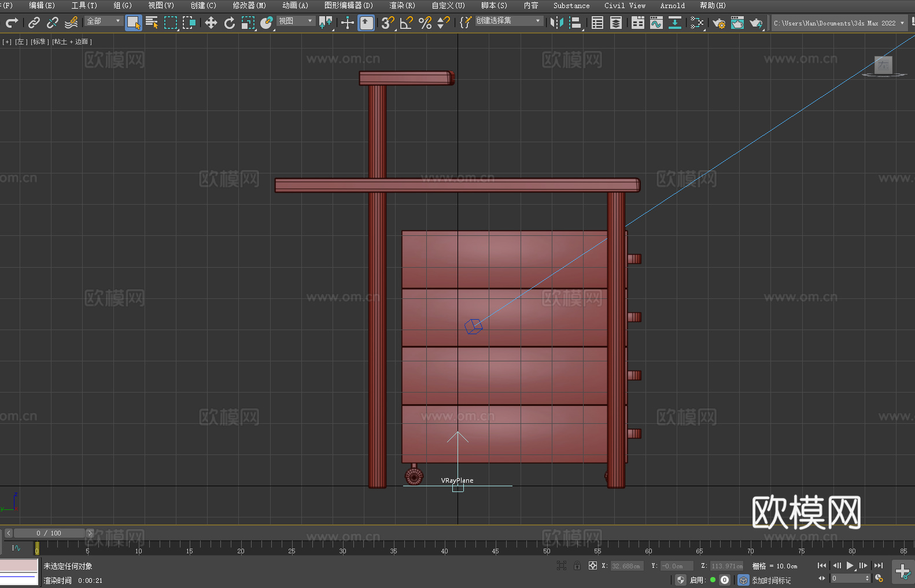Screen dimensions: 915x588
Task: Click the time slider 0 / 100 handle
Action: [49, 533]
